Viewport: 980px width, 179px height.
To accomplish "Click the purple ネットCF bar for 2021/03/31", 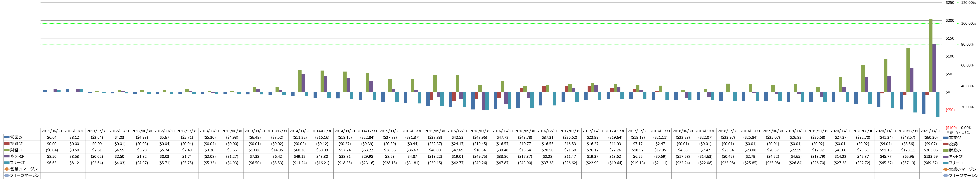I will (x=934, y=68).
